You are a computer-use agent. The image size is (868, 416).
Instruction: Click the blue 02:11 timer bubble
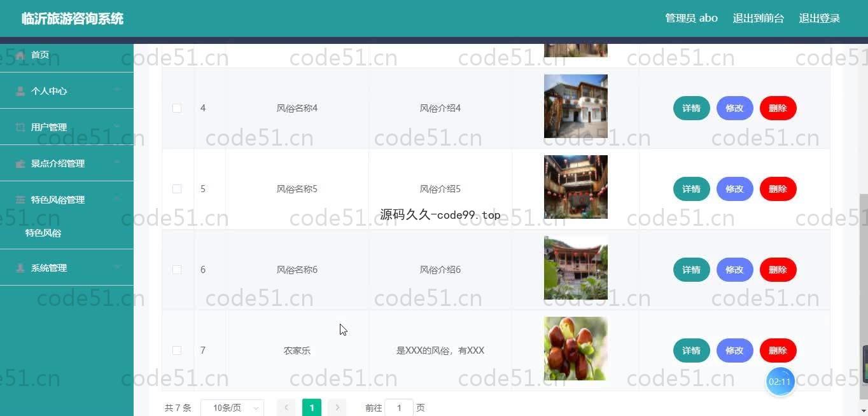pos(780,382)
